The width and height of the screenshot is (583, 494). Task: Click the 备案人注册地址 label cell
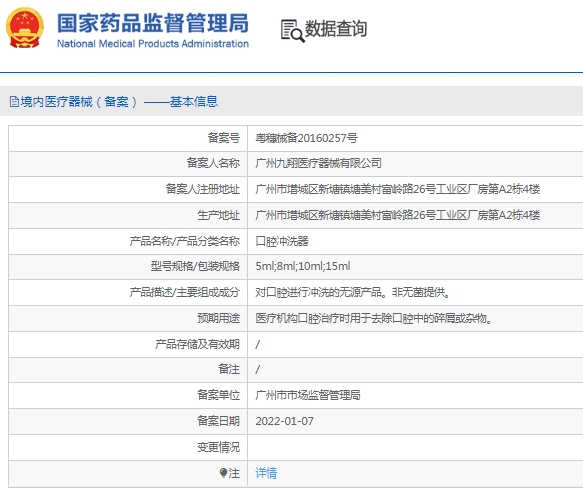(x=128, y=190)
